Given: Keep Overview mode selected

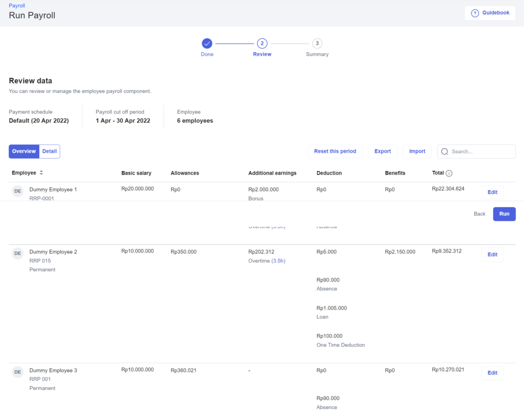Looking at the screenshot, I should 24,151.
